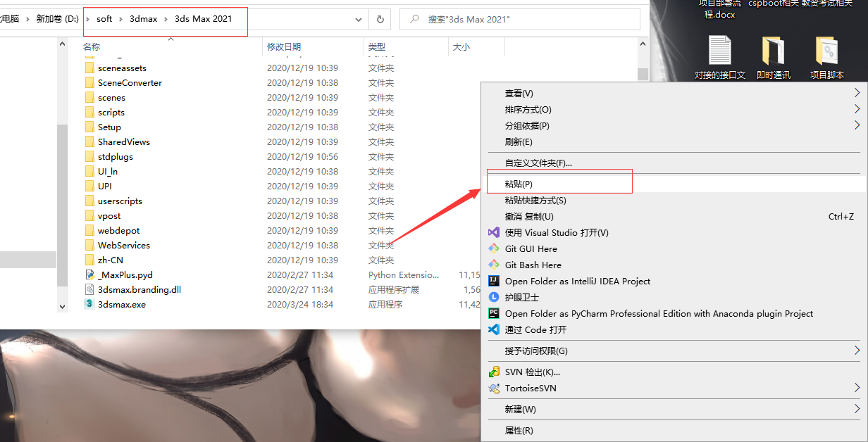
Task: Click navigation pane scroll down arrow
Action: click(x=62, y=307)
